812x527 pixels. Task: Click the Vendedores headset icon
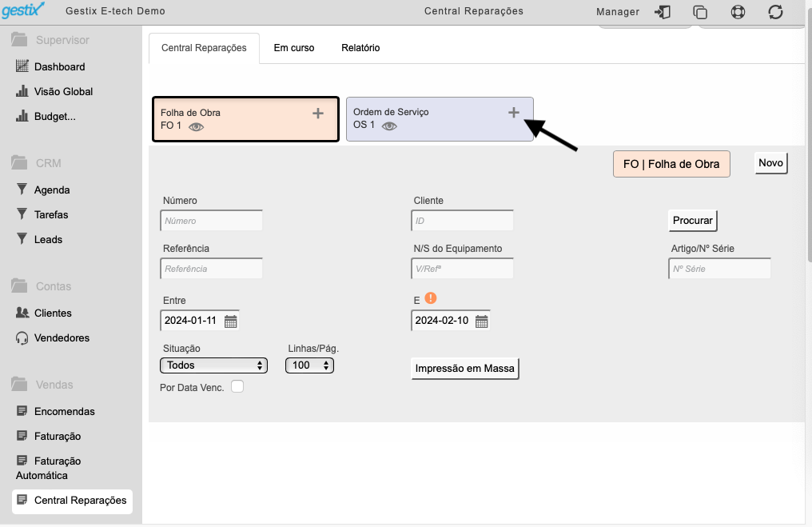[x=22, y=337]
